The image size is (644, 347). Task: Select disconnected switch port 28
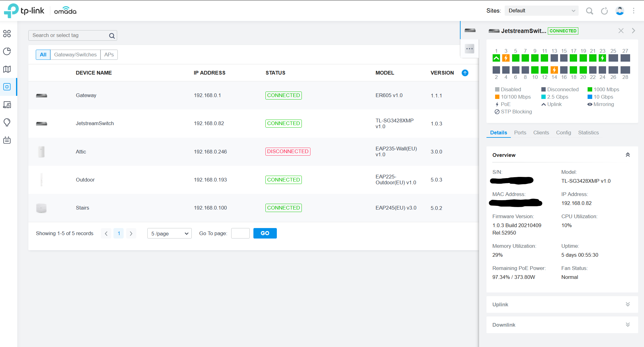click(x=625, y=70)
